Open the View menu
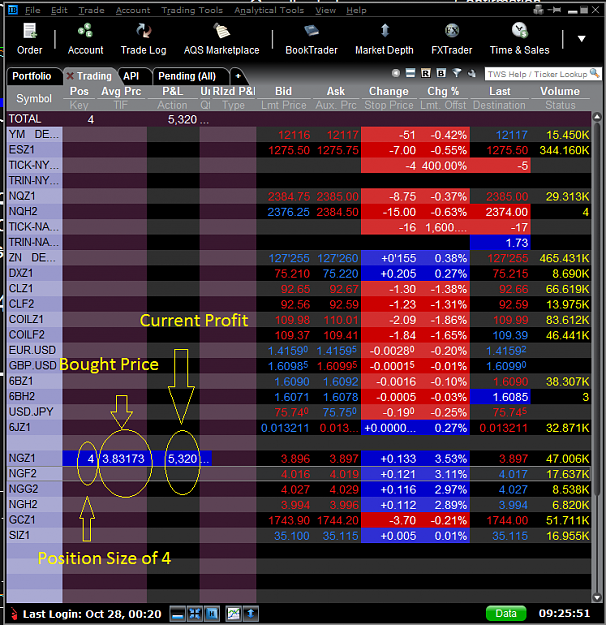Screen dimensions: 606x625 pyautogui.click(x=326, y=10)
